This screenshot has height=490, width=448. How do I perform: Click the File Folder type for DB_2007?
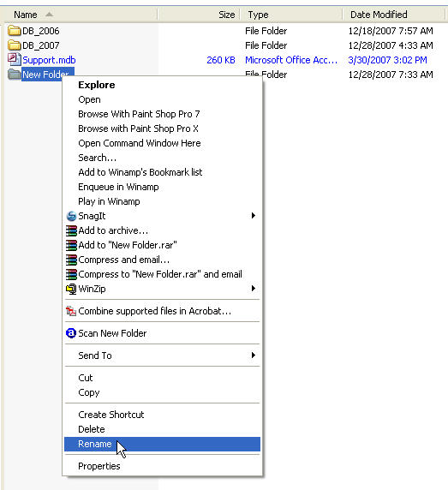coord(266,45)
